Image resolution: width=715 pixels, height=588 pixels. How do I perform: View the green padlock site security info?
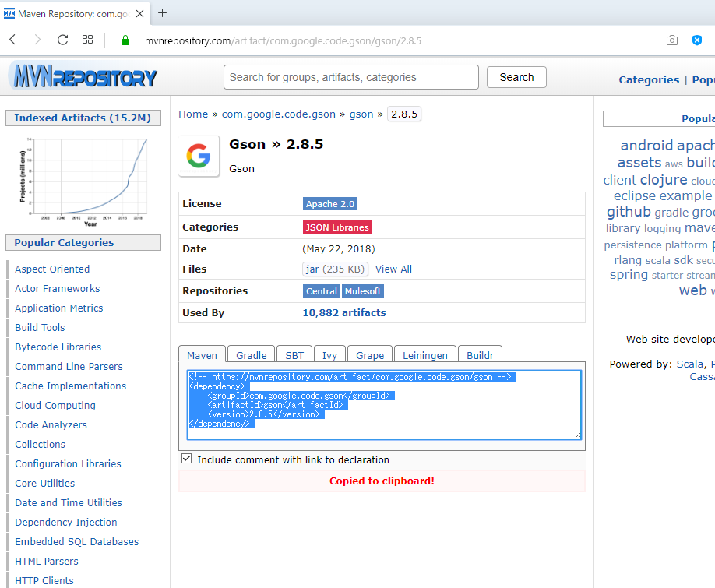click(x=125, y=40)
